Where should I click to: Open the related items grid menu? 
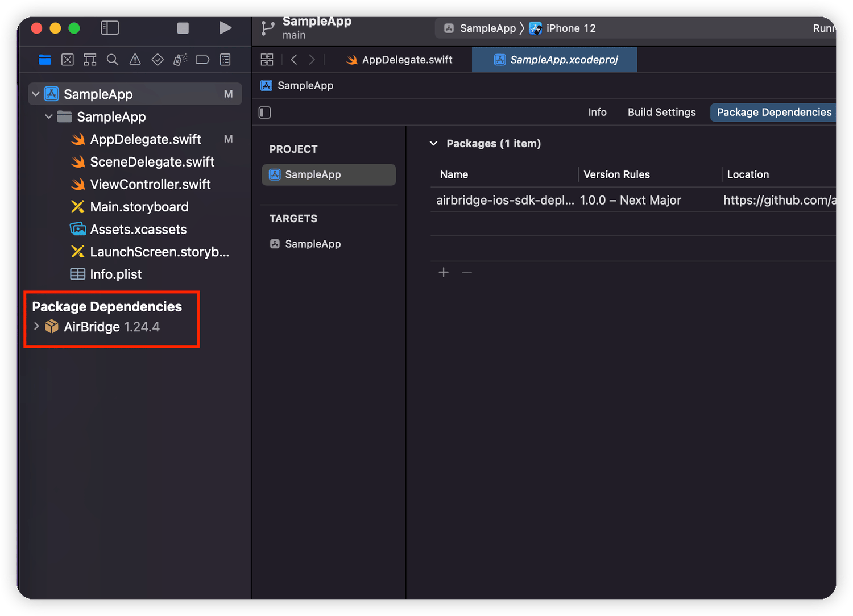coord(267,60)
